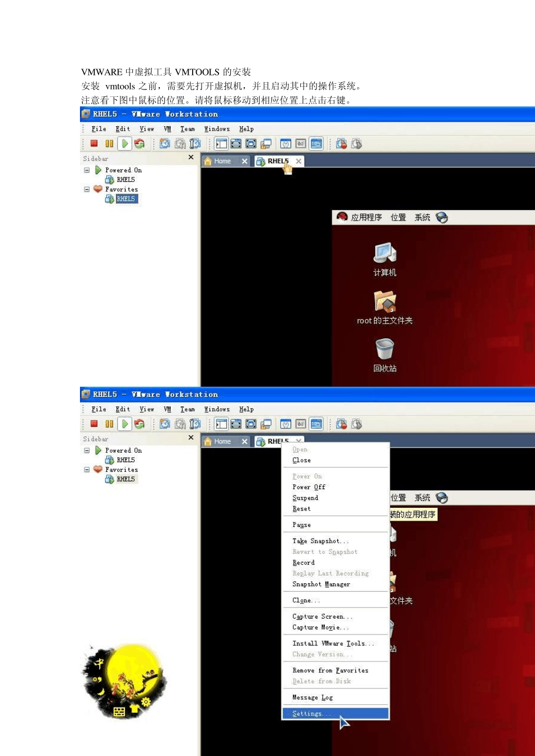
Task: Click the Replay toolbar icon in the window without a context menu
Action: coord(356,144)
